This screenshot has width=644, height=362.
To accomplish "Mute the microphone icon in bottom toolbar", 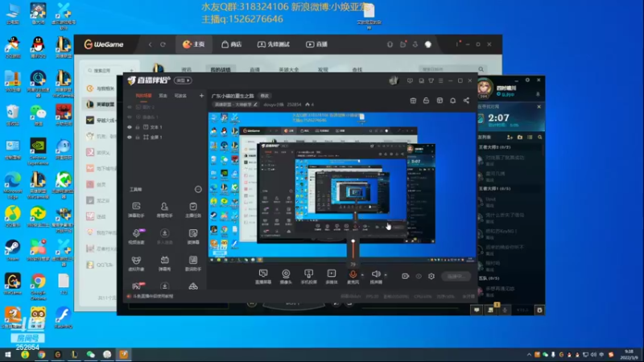I will [353, 274].
